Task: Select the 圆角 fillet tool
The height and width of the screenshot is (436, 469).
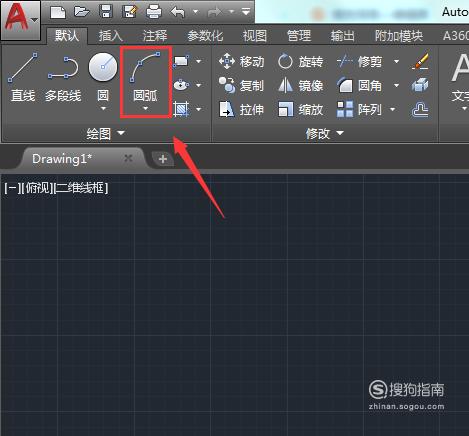Action: click(359, 86)
